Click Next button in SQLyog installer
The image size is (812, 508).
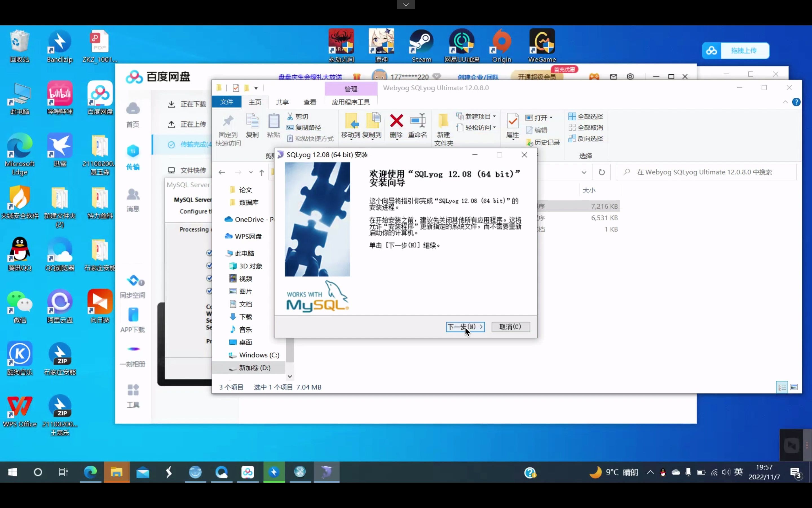point(465,327)
